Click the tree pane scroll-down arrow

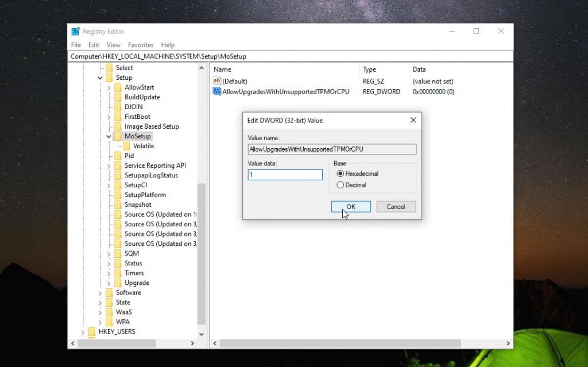click(x=202, y=334)
